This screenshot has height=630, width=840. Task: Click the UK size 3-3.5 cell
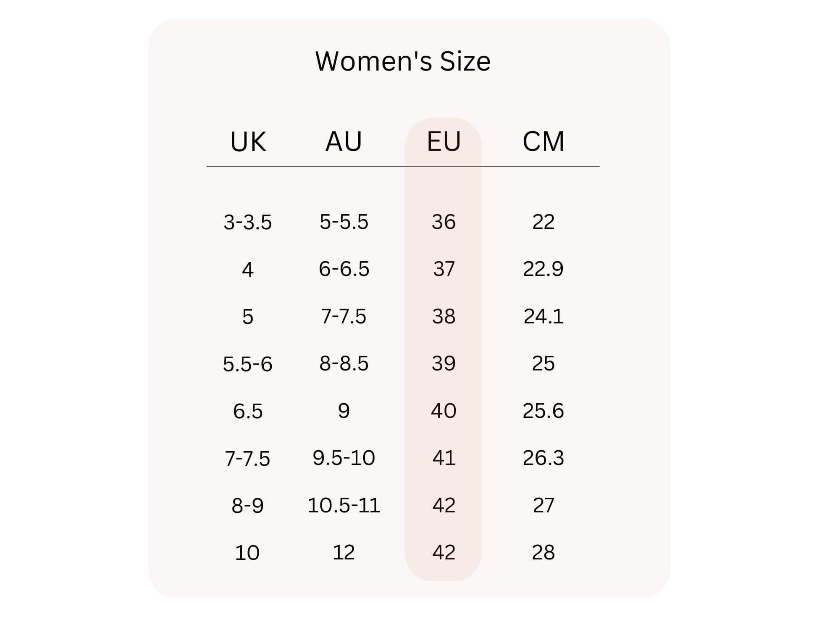coord(248,222)
